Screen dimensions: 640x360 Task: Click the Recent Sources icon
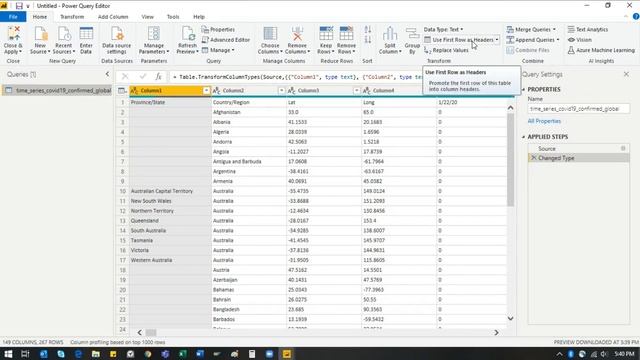tap(64, 33)
